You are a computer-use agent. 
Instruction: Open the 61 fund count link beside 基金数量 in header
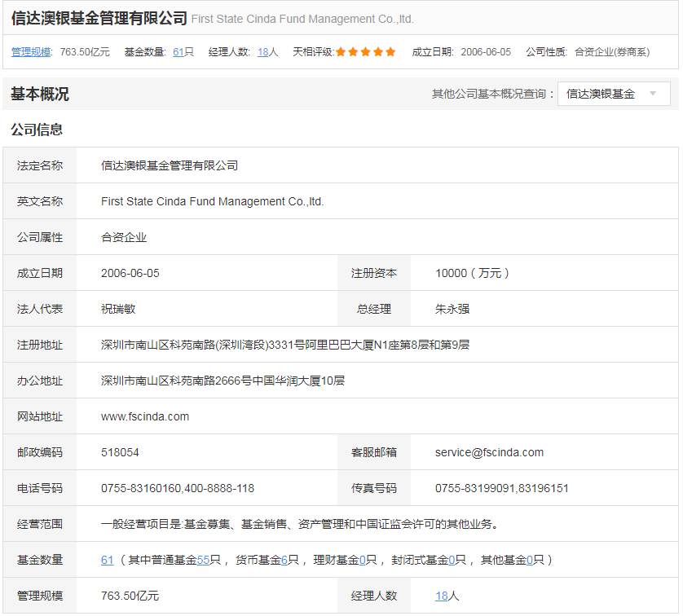click(x=178, y=51)
